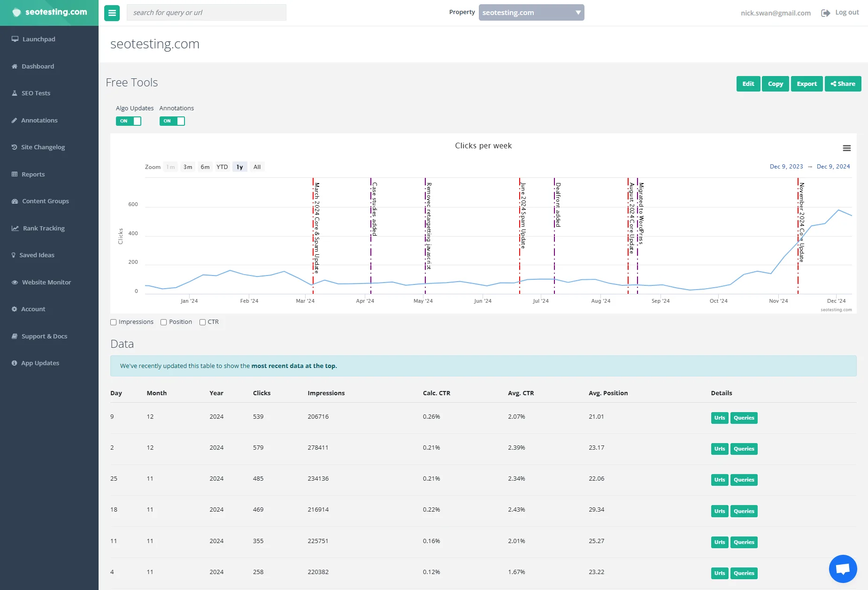Open Site Changelog in sidebar
The image size is (868, 590).
[x=43, y=147]
